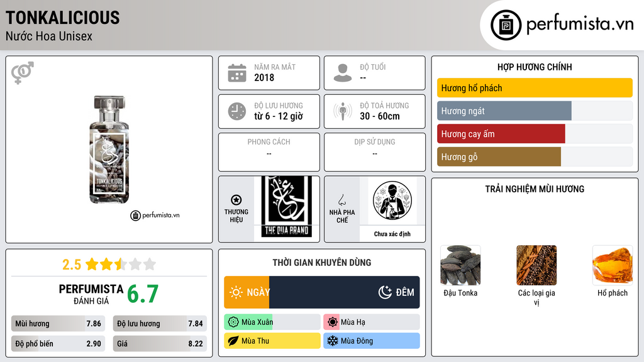Click the Hợp hương chính heading
This screenshot has width=644, height=362.
[x=535, y=67]
